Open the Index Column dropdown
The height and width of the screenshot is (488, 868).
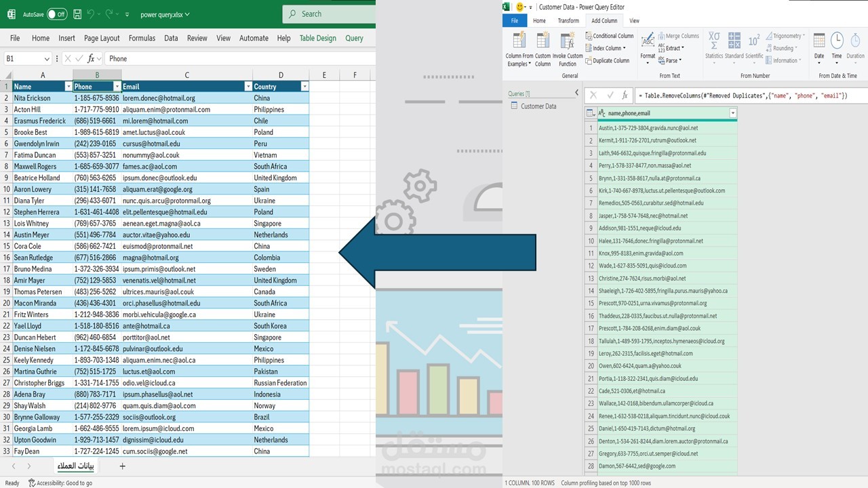click(607, 48)
